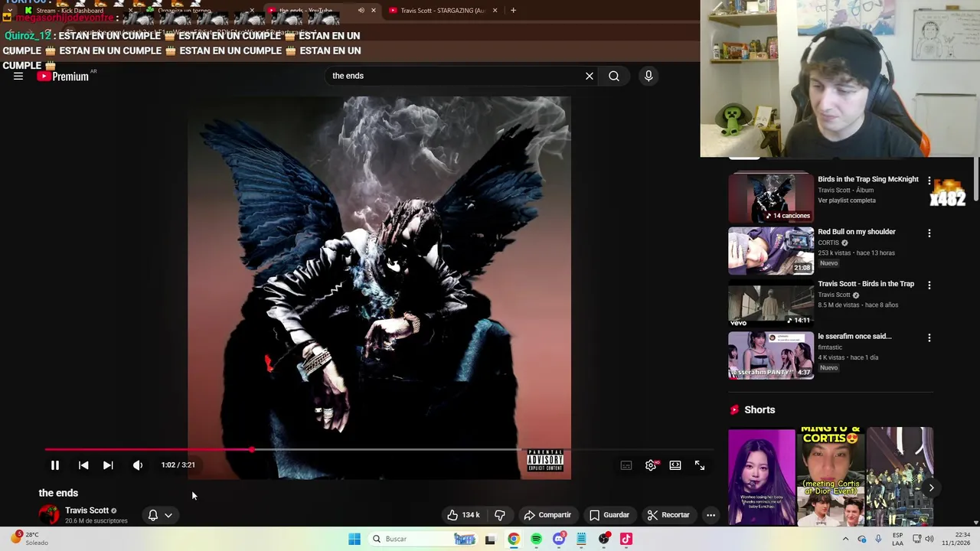Open Task View on the taskbar
The width and height of the screenshot is (980, 551).
pos(490,539)
